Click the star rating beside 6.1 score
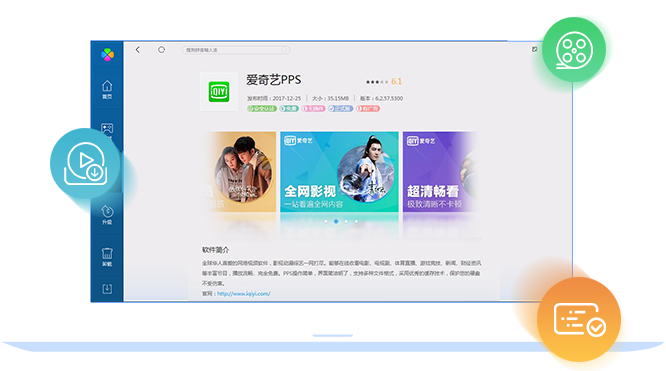The height and width of the screenshot is (371, 666). (377, 82)
